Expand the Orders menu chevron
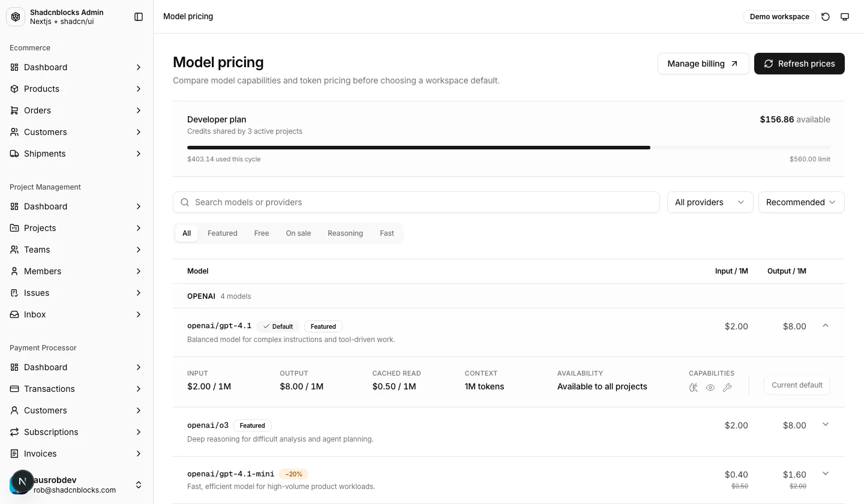The width and height of the screenshot is (864, 504). [139, 110]
